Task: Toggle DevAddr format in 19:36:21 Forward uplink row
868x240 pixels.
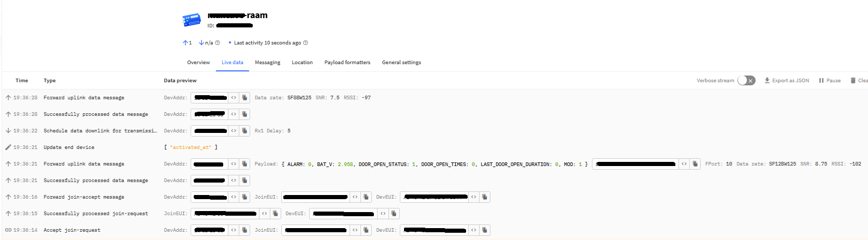Action: 234,164
